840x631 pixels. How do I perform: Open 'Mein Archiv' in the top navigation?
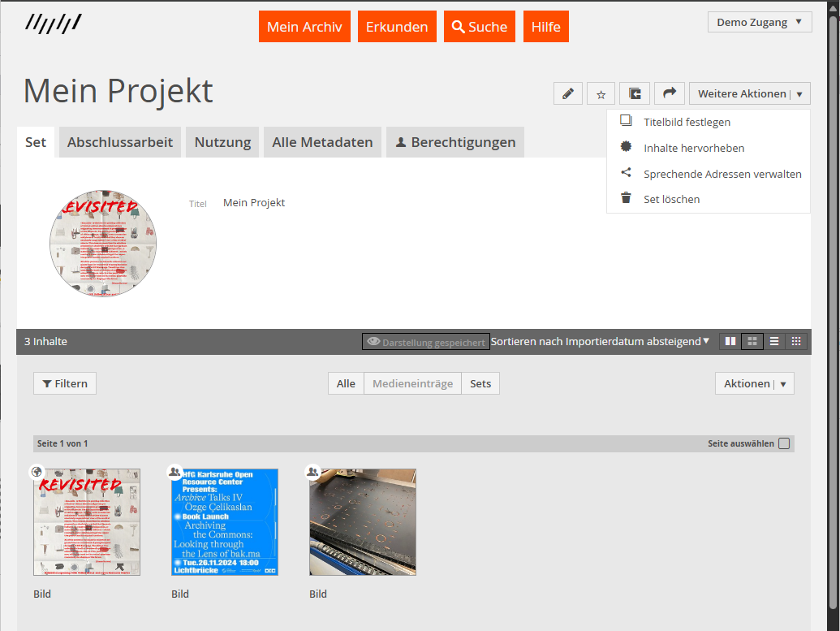click(x=304, y=27)
